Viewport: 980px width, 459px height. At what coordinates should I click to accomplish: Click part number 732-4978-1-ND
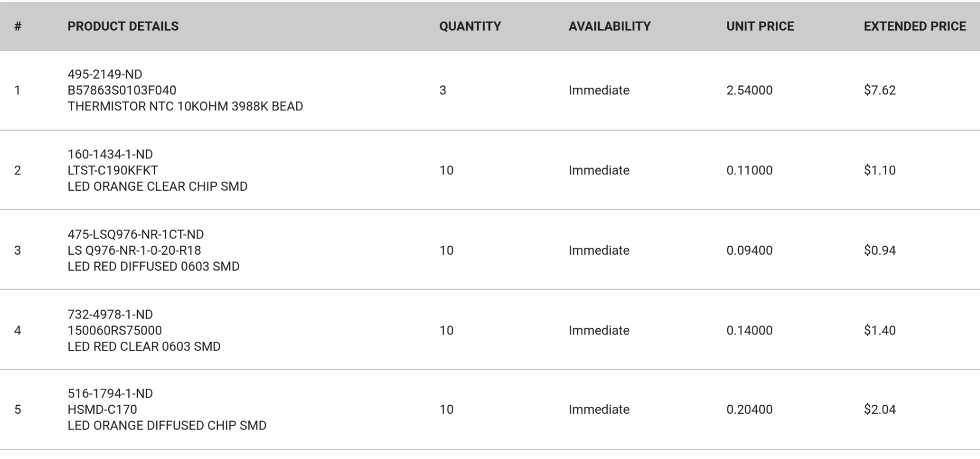tap(110, 314)
